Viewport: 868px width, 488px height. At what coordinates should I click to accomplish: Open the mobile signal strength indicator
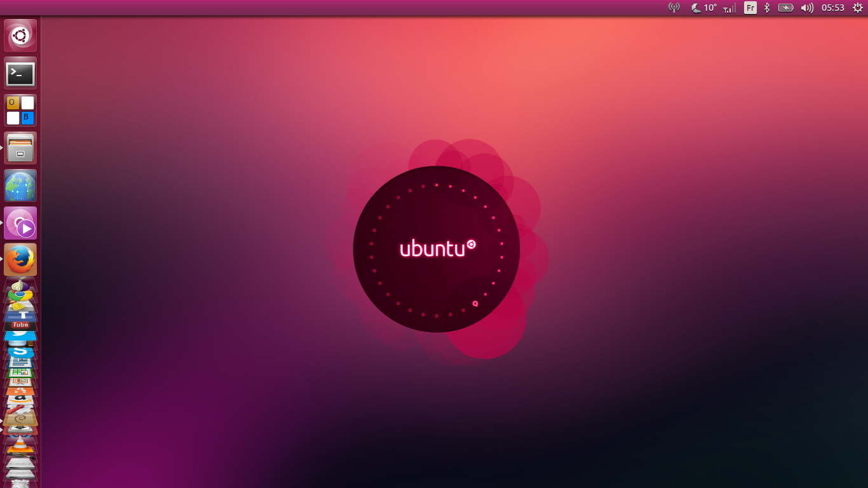coord(730,8)
